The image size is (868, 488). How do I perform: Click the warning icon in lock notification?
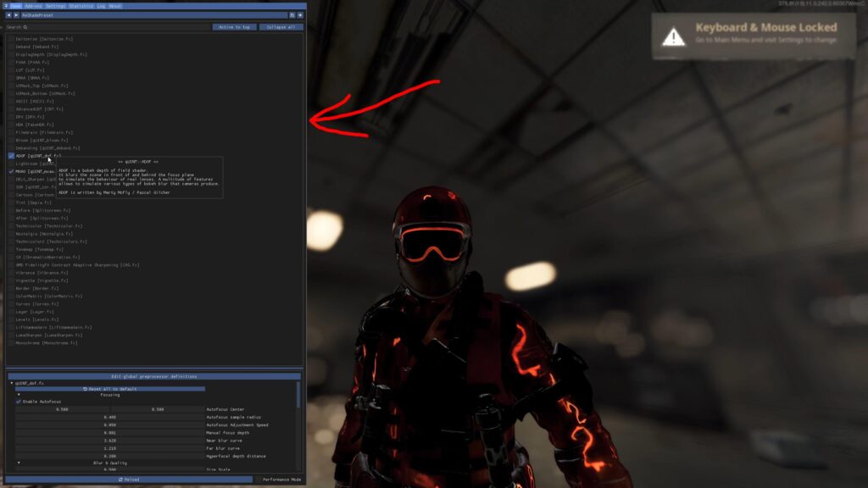[x=673, y=36]
